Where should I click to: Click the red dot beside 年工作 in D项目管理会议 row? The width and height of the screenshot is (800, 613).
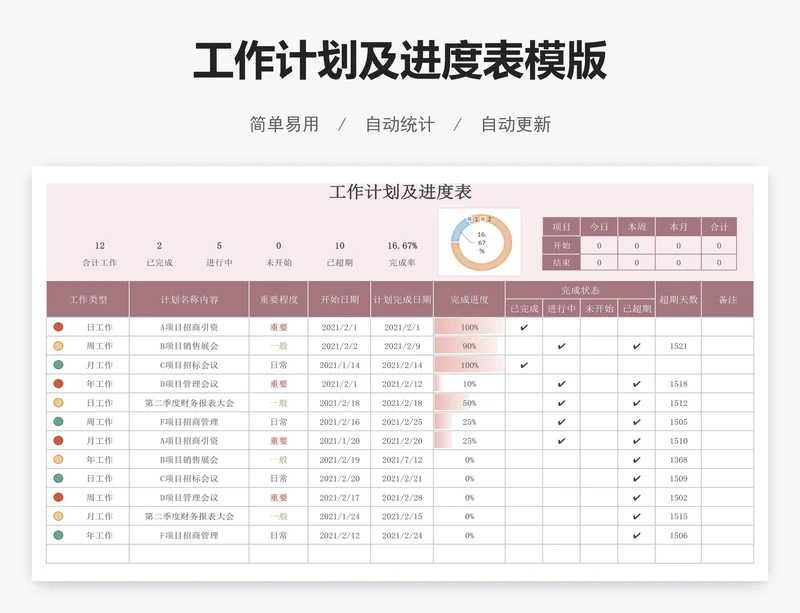pyautogui.click(x=58, y=383)
